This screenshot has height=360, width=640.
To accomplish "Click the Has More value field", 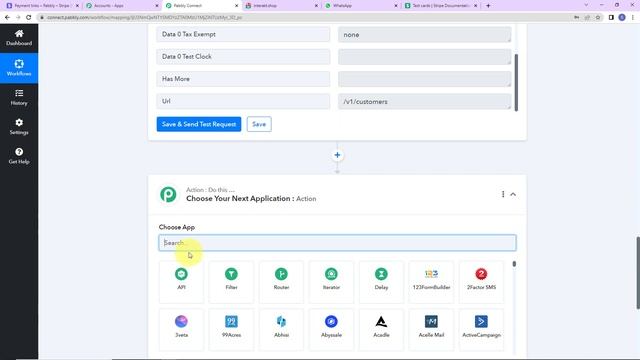I will tap(424, 79).
